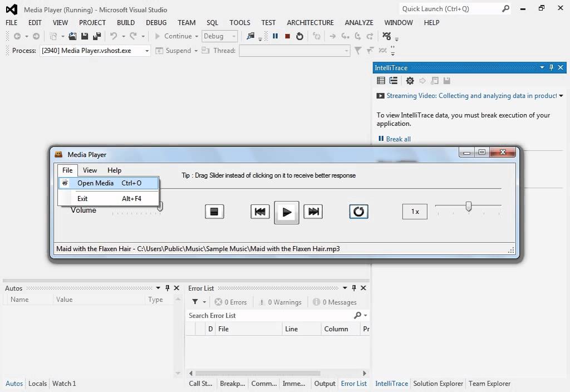Click the find-in-files toolbar icon next to the Debug dropdown

[x=250, y=36]
